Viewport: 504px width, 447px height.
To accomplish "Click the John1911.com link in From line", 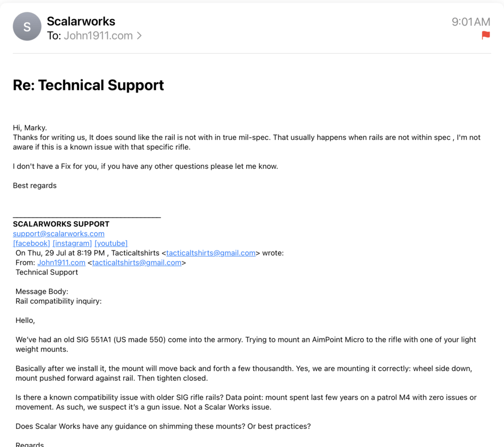I will click(61, 262).
